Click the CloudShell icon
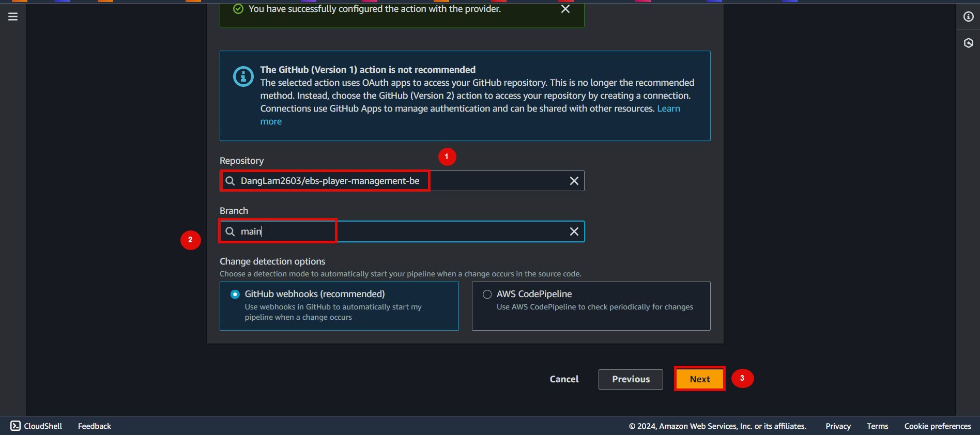Viewport: 980px width, 435px height. pyautogui.click(x=16, y=426)
